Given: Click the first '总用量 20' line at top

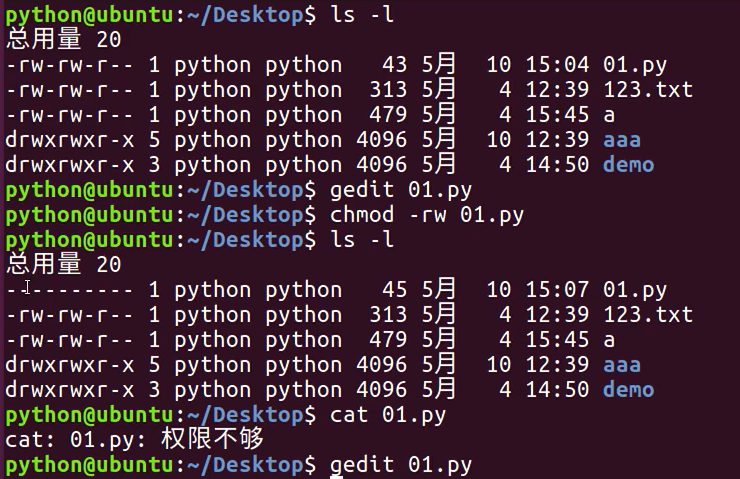Looking at the screenshot, I should pos(64,39).
